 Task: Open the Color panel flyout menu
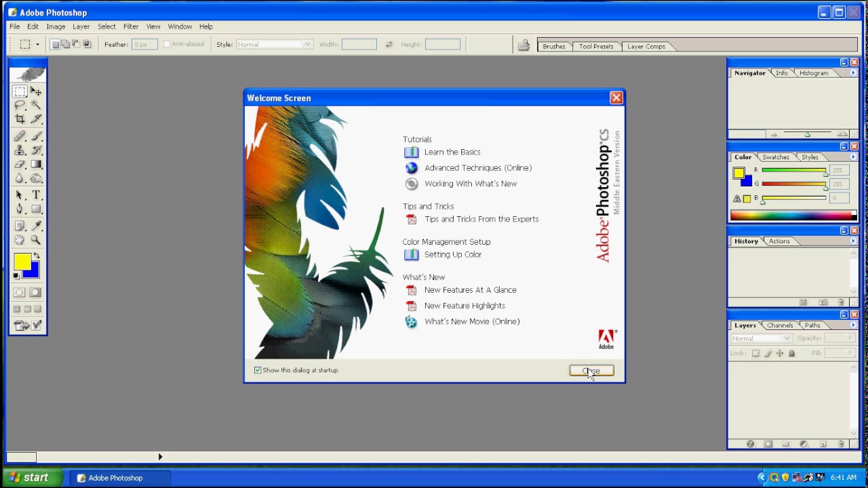[x=853, y=157]
